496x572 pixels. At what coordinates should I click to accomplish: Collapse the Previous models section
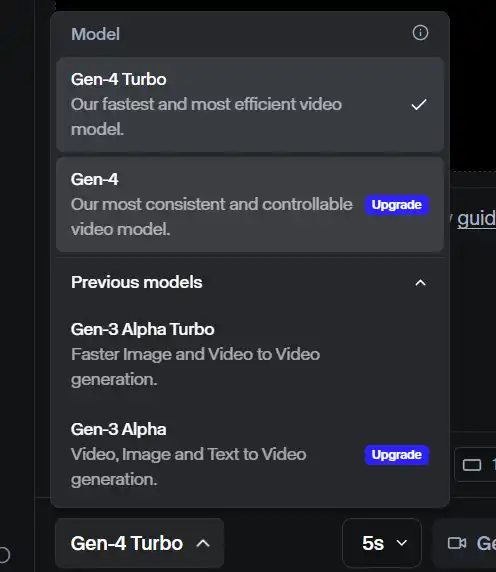point(250,282)
